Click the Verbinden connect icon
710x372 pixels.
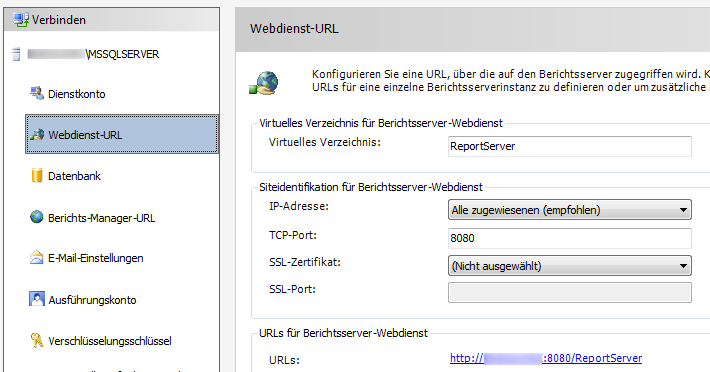tap(21, 19)
